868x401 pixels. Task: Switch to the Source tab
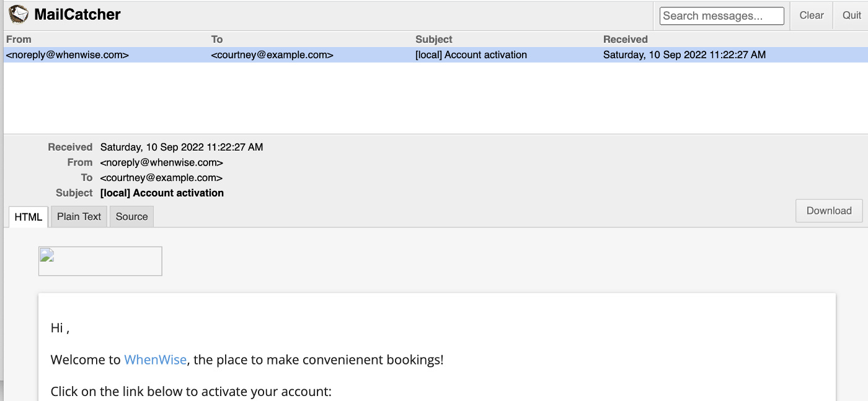click(131, 216)
